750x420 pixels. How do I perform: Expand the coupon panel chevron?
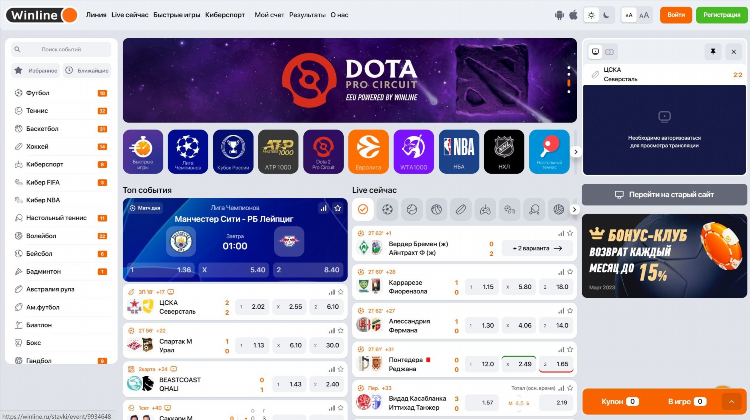tap(731, 401)
